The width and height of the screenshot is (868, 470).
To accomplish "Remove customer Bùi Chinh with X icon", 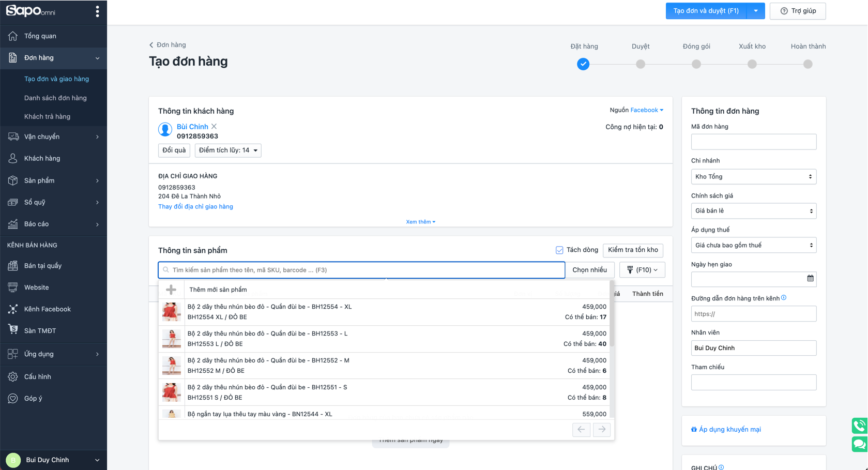I will pos(214,127).
